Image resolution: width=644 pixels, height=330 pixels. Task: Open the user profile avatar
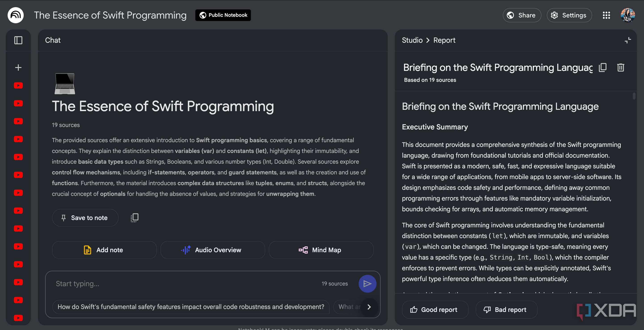point(627,15)
